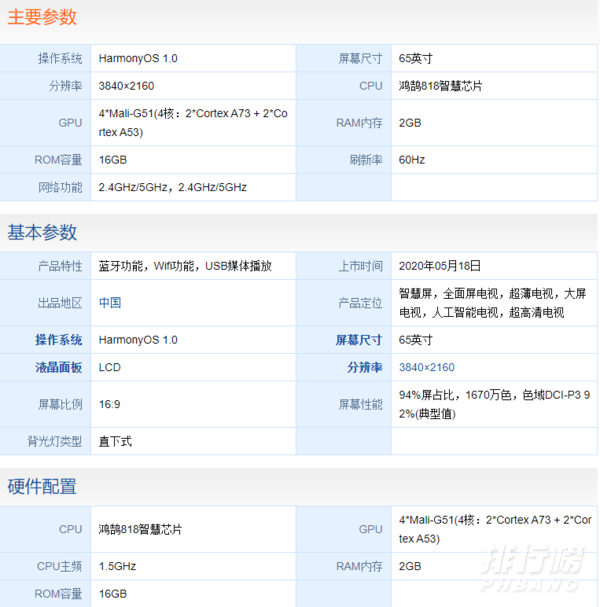Select the 94%屏占比 screen performance text
The width and height of the screenshot is (600, 607).
tap(494, 404)
